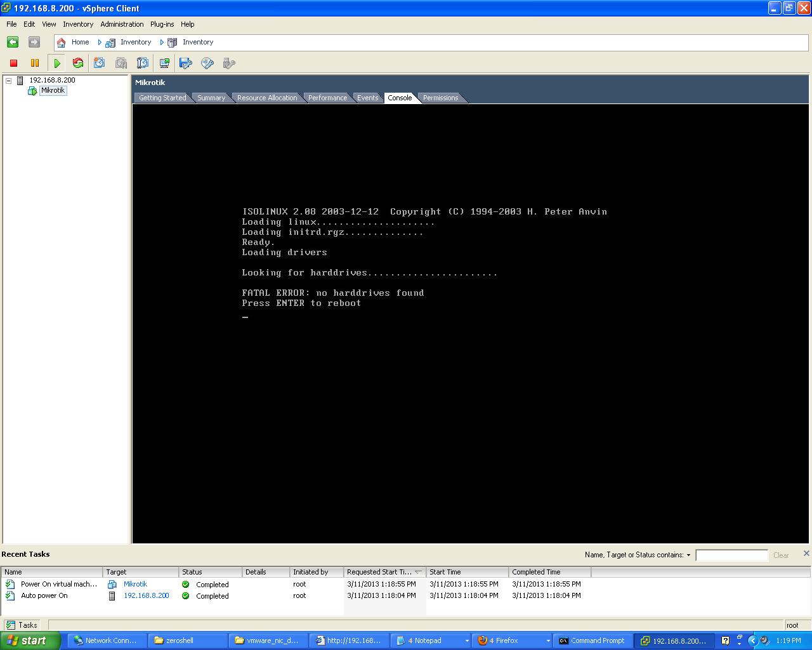Viewport: 812px width, 650px height.
Task: Click the Mikrotik VM icon in the tree
Action: pyautogui.click(x=32, y=91)
